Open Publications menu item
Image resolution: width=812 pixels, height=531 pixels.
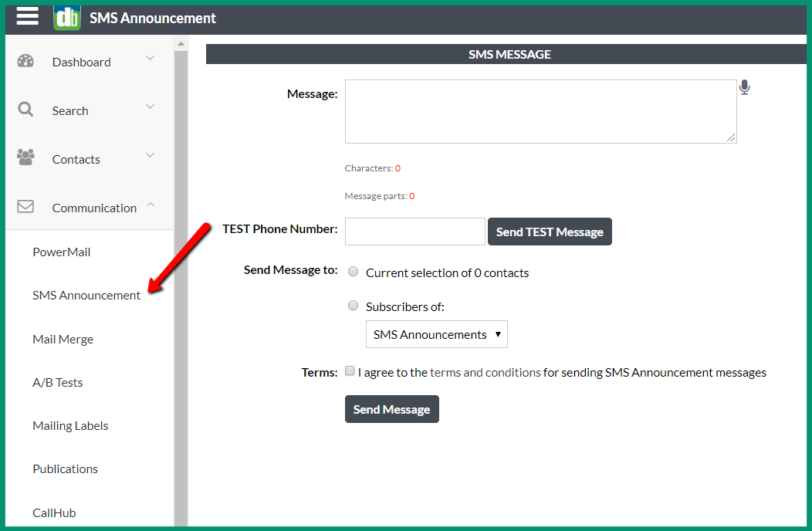click(66, 468)
